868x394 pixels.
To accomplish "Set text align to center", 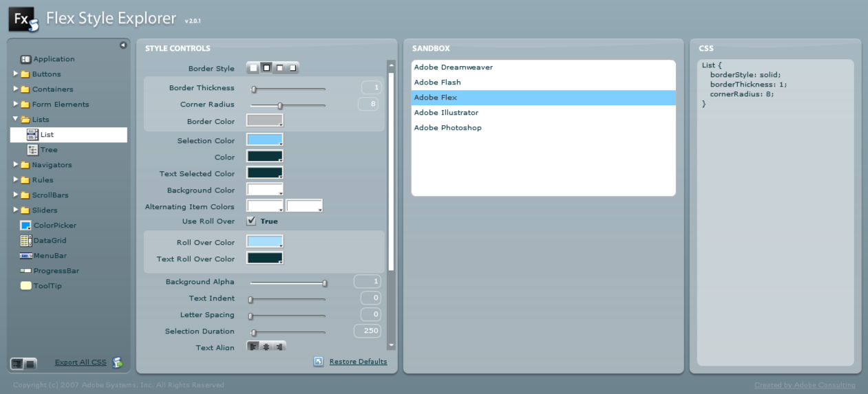I will tap(266, 347).
